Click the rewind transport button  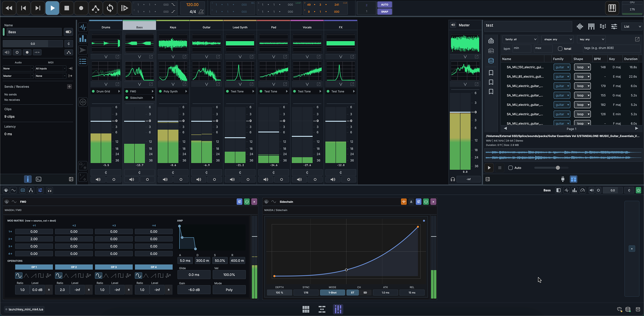pyautogui.click(x=9, y=8)
